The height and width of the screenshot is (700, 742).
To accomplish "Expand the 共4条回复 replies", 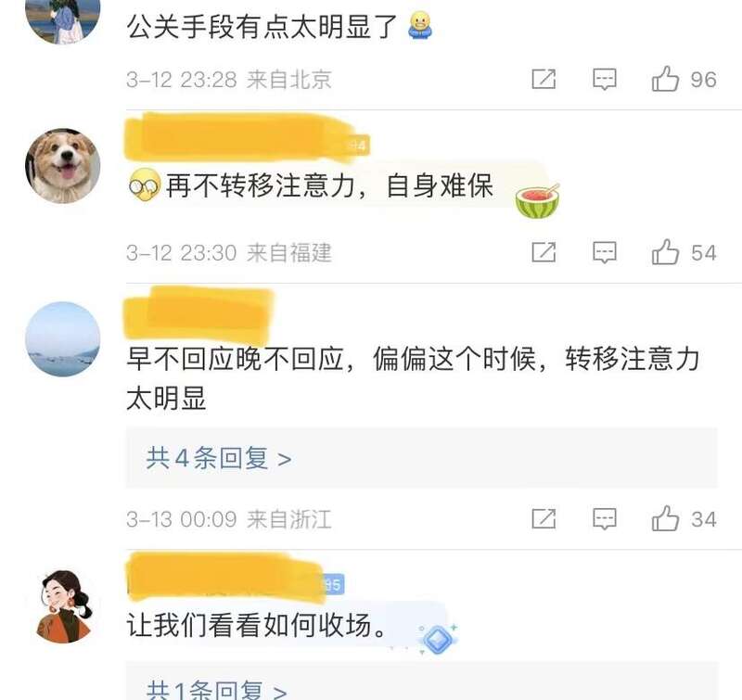I will (x=219, y=458).
